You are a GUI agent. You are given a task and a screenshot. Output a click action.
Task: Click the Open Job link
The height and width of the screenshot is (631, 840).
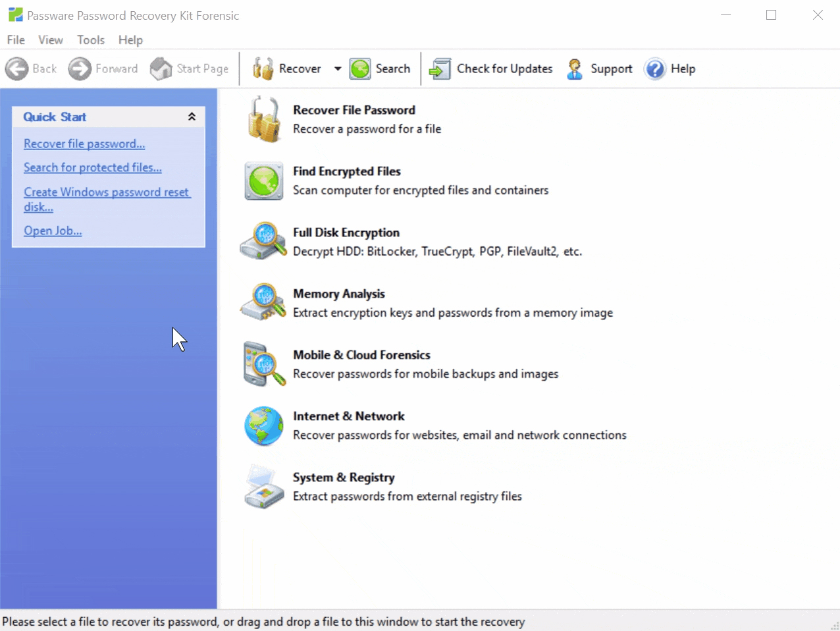(x=53, y=231)
